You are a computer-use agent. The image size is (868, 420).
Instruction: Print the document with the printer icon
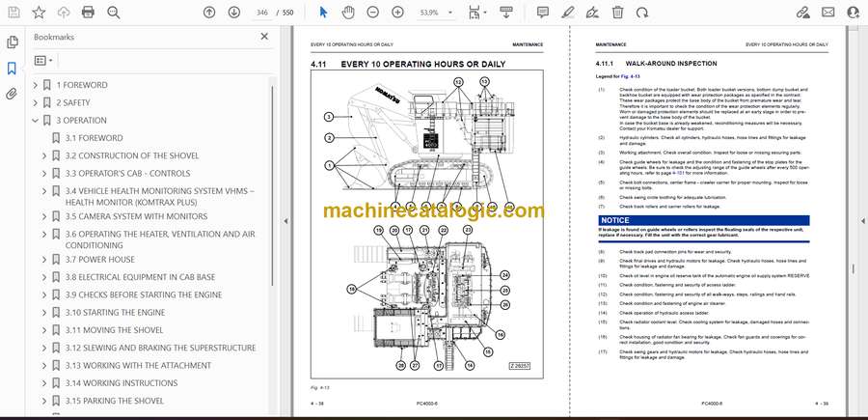pyautogui.click(x=88, y=13)
